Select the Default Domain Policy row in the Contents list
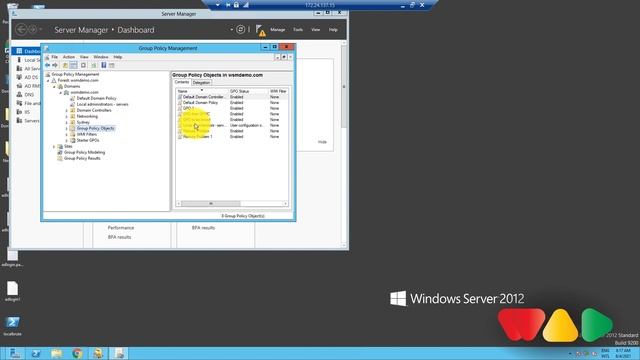The width and height of the screenshot is (640, 360). point(232,103)
